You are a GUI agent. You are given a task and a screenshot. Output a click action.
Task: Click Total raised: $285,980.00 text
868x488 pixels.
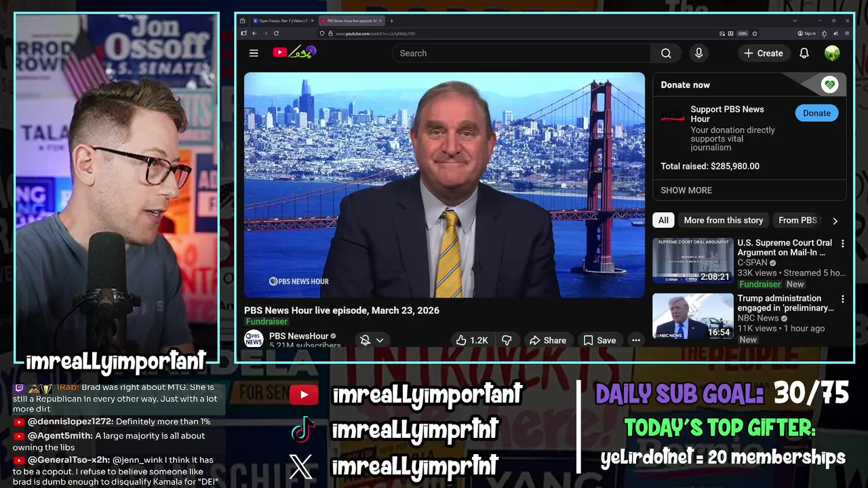[x=710, y=166]
